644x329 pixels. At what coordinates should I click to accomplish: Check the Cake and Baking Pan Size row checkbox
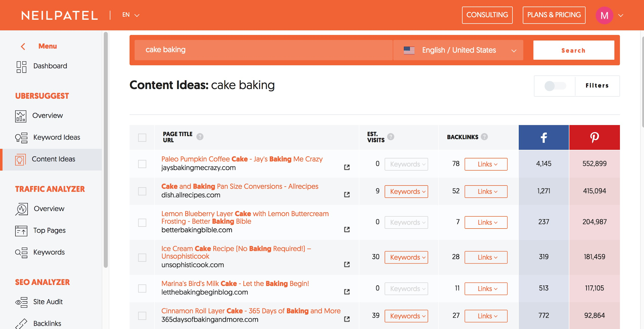[142, 191]
